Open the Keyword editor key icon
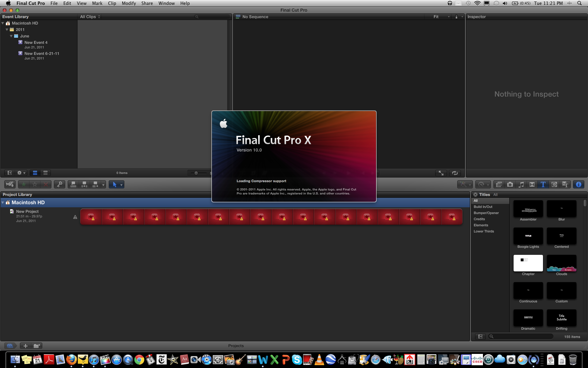This screenshot has height=368, width=588. point(59,184)
